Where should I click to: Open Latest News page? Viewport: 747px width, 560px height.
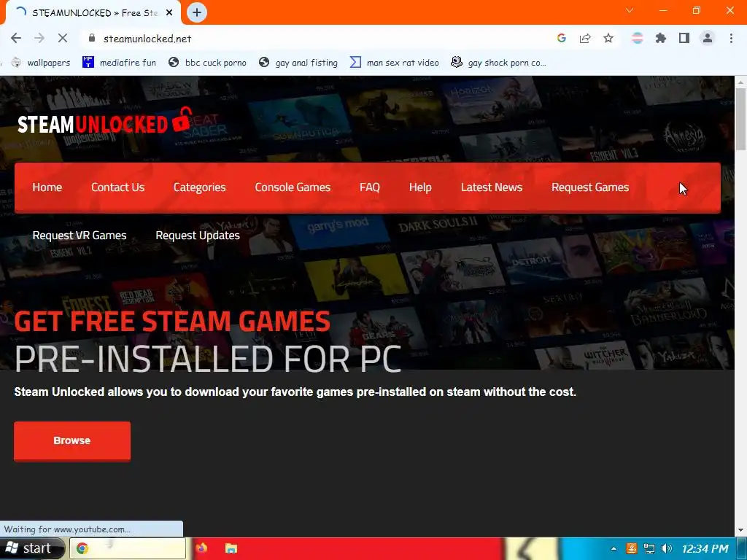tap(492, 187)
